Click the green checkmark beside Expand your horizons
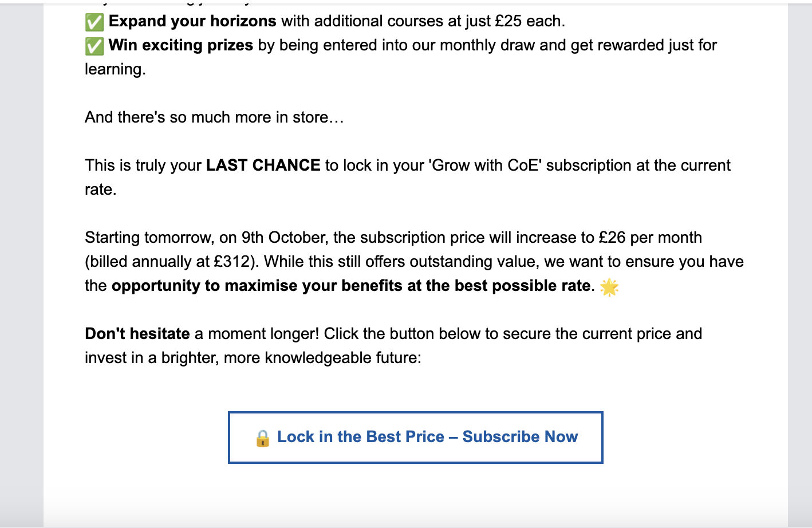The height and width of the screenshot is (528, 812). [94, 22]
